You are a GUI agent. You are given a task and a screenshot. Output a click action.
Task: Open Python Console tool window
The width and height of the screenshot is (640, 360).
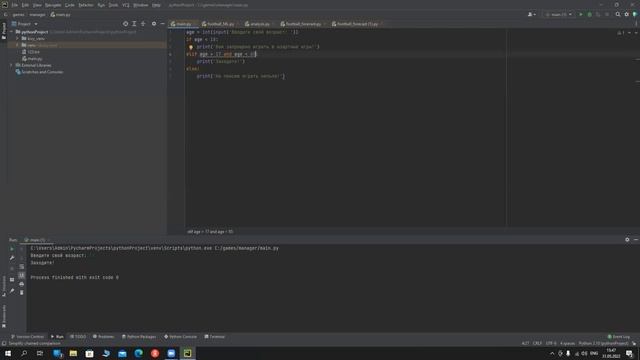180,337
